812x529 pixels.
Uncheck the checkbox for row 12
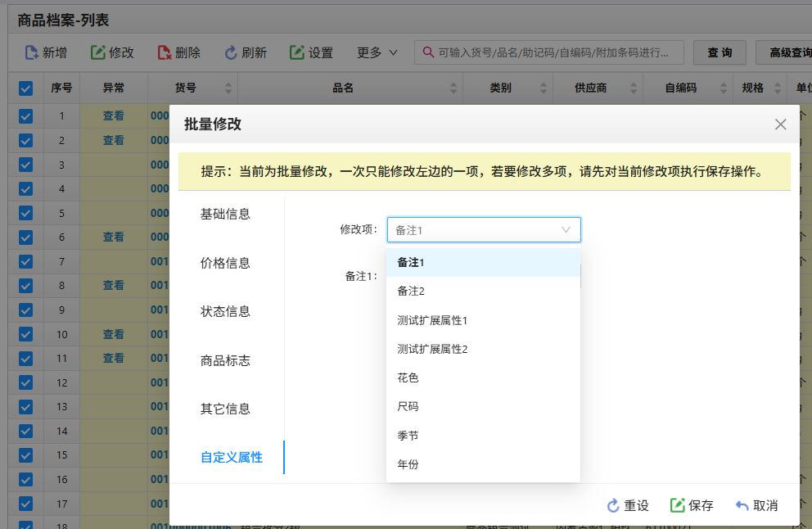25,382
